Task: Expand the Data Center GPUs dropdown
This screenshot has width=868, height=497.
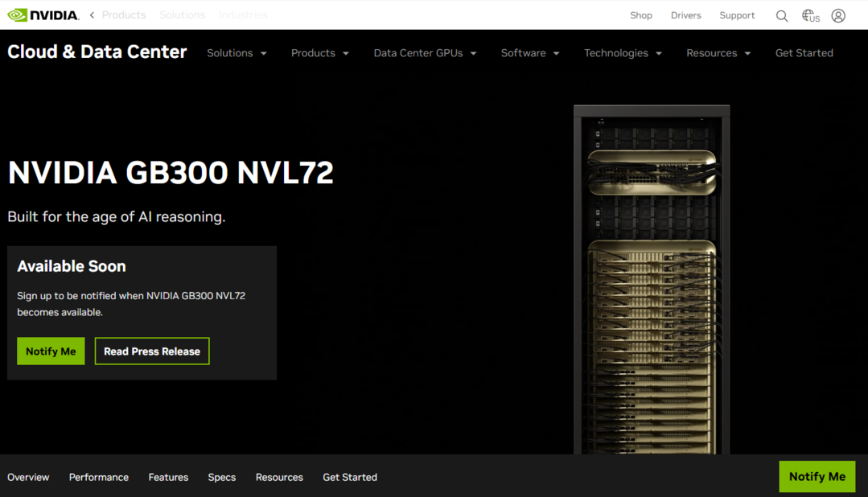Action: click(425, 53)
